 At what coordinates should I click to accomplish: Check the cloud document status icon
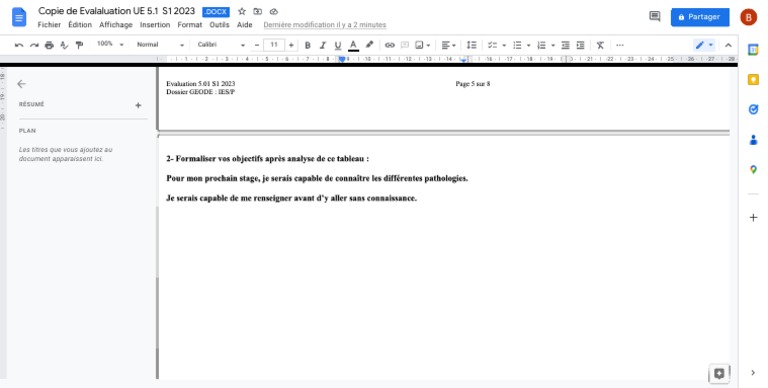[x=274, y=11]
